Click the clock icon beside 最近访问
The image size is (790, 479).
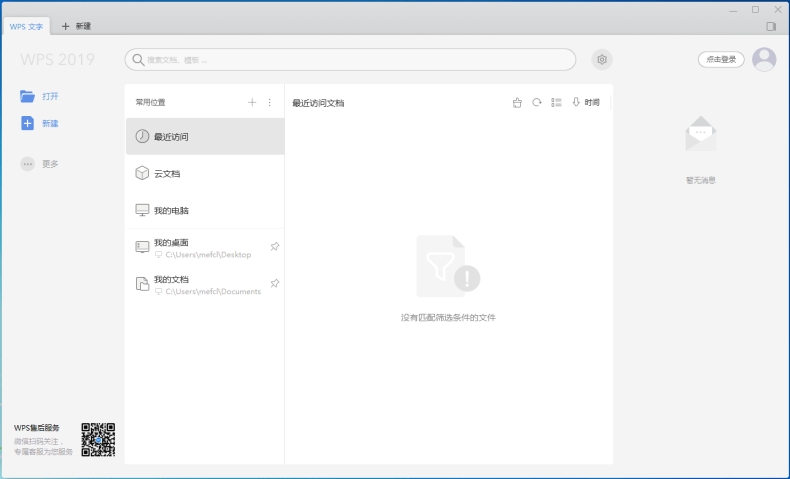142,136
